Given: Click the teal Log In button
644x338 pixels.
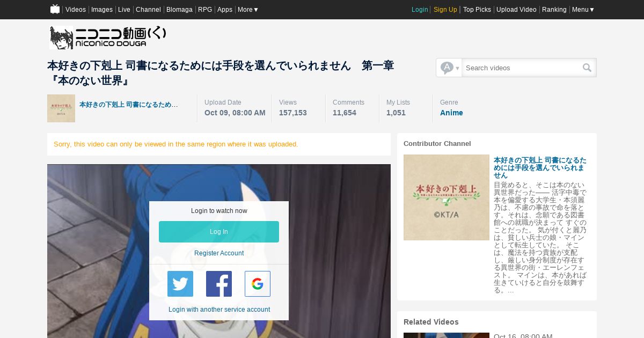Looking at the screenshot, I should pyautogui.click(x=219, y=232).
